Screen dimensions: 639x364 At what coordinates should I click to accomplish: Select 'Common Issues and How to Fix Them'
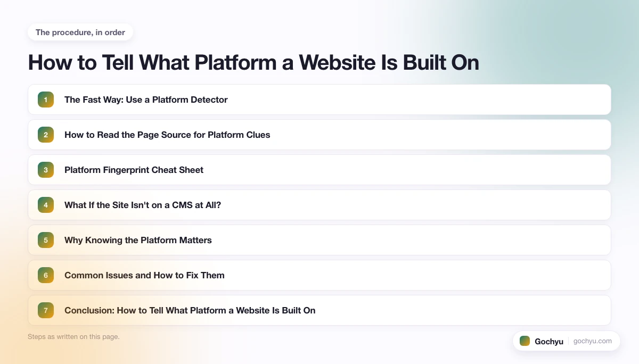coord(144,275)
